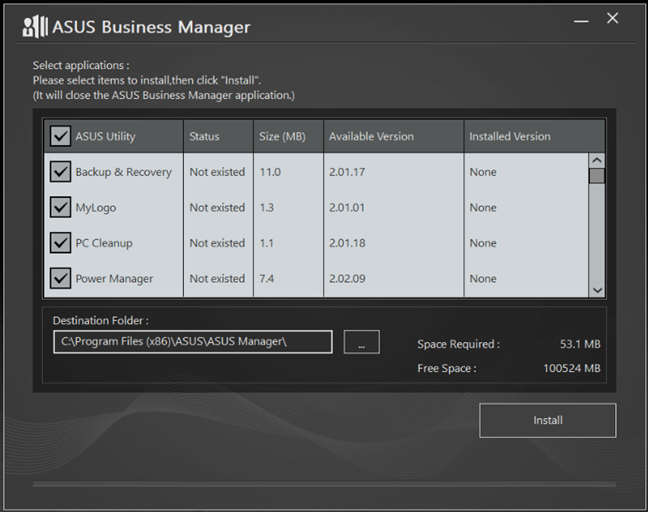Select the MyLogo row name
This screenshot has width=648, height=512.
pos(95,207)
